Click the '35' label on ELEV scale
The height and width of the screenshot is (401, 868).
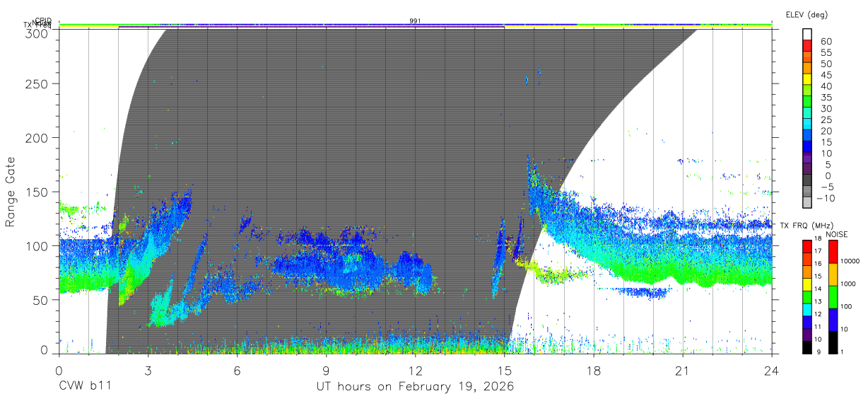(x=826, y=98)
